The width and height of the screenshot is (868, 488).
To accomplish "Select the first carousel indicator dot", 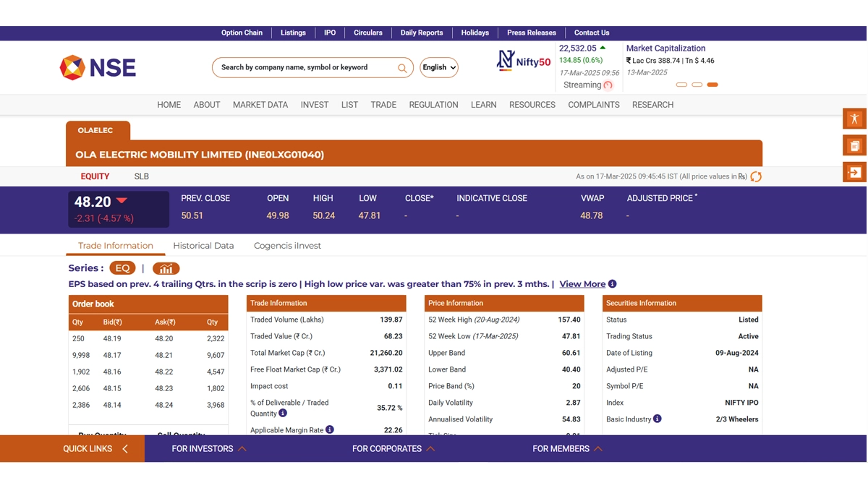I will (x=681, y=85).
